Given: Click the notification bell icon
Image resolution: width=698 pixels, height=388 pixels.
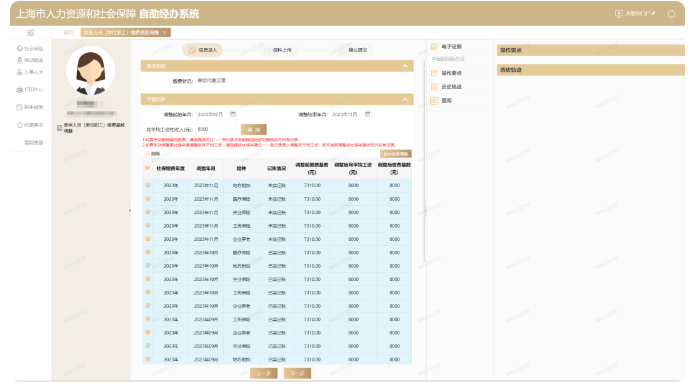Looking at the screenshot, I should pos(671,14).
